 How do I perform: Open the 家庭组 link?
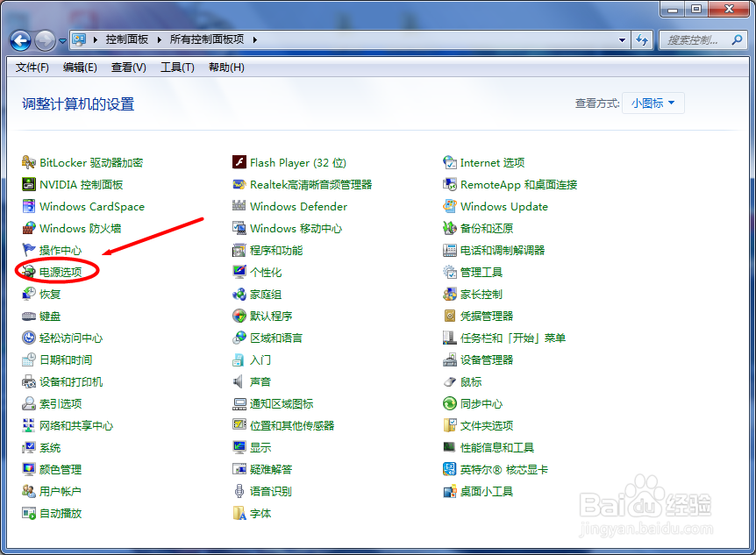266,294
